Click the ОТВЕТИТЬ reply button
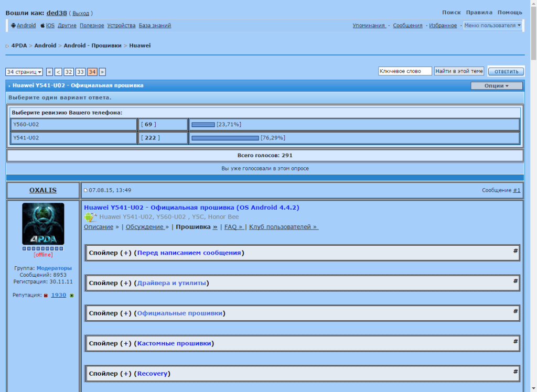537x392 pixels. click(x=506, y=72)
